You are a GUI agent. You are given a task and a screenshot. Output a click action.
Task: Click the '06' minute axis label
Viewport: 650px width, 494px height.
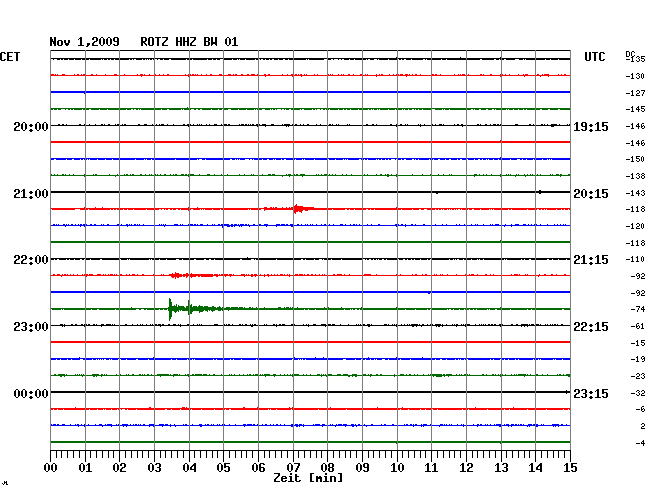click(x=258, y=467)
